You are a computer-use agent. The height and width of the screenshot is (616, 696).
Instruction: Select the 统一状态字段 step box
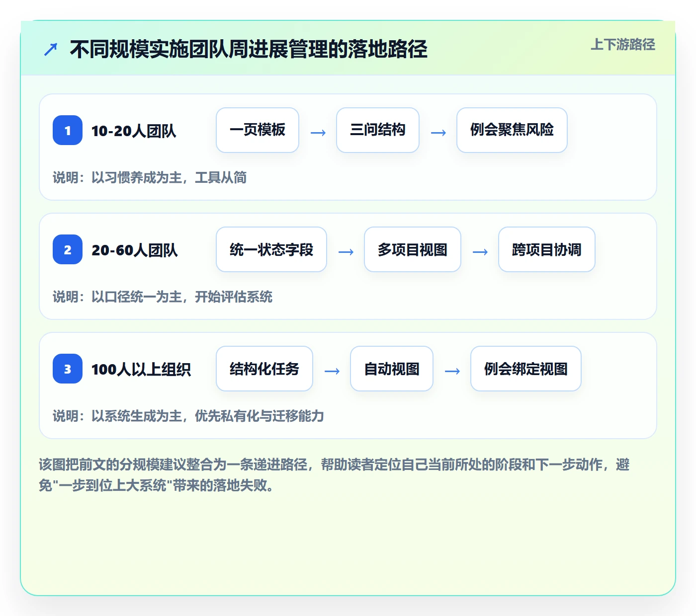click(x=271, y=249)
